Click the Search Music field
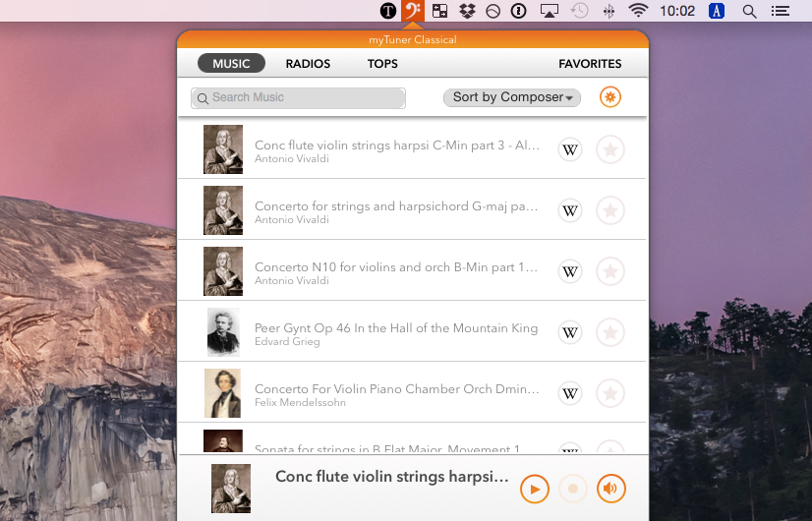Viewport: 812px width, 521px height. pos(298,98)
